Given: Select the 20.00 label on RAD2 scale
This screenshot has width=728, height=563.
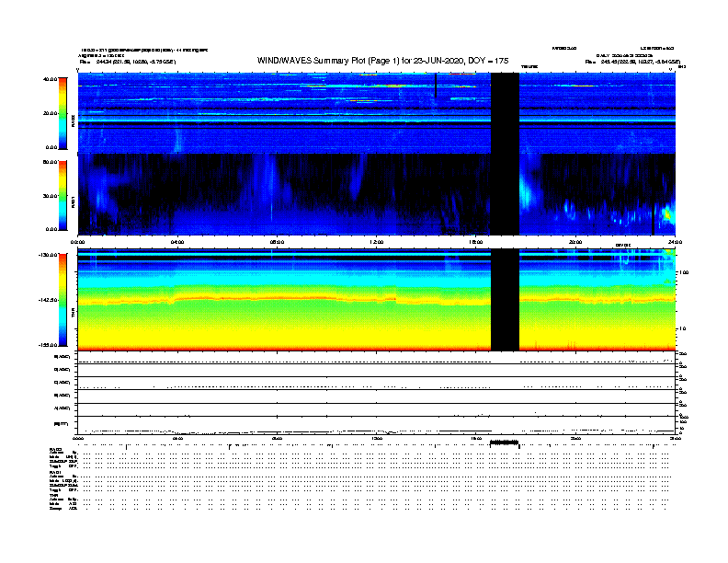Looking at the screenshot, I should tap(50, 113).
